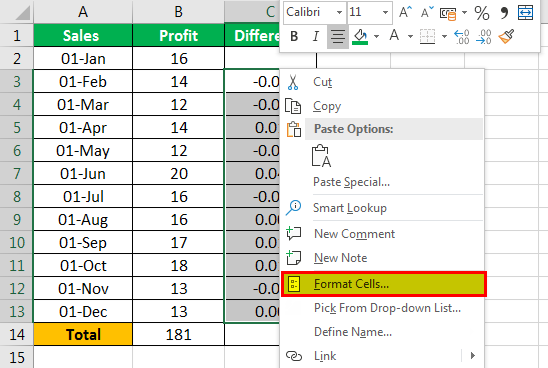Open the font size 11 dropdown
This screenshot has height=368, width=548.
click(385, 13)
